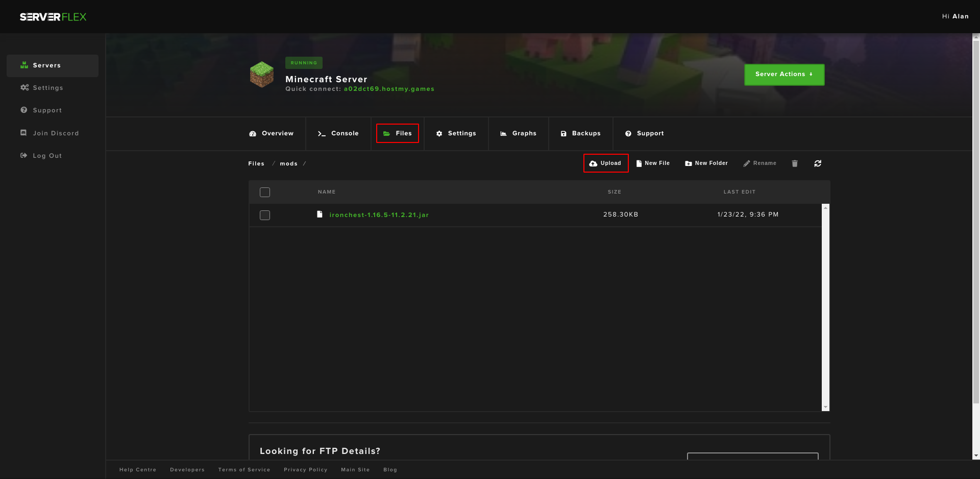Viewport: 980px width, 479px height.
Task: Open the Help Centre footer link
Action: (x=138, y=470)
